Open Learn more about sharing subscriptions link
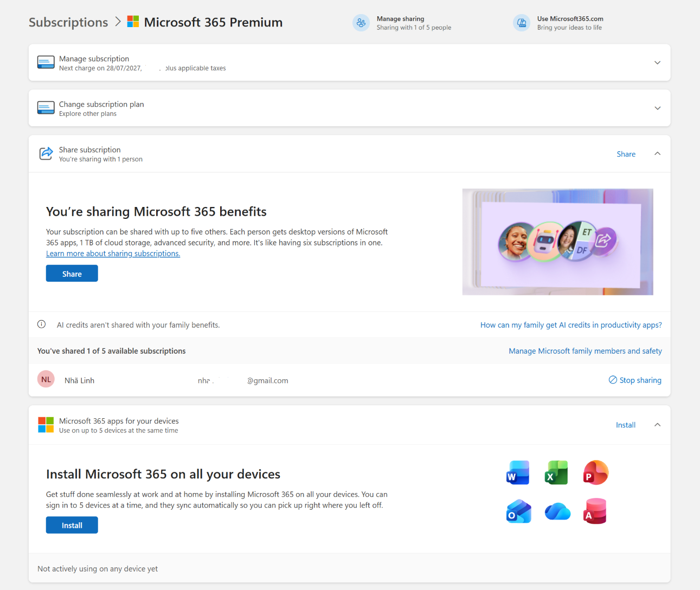The width and height of the screenshot is (700, 590). 113,254
